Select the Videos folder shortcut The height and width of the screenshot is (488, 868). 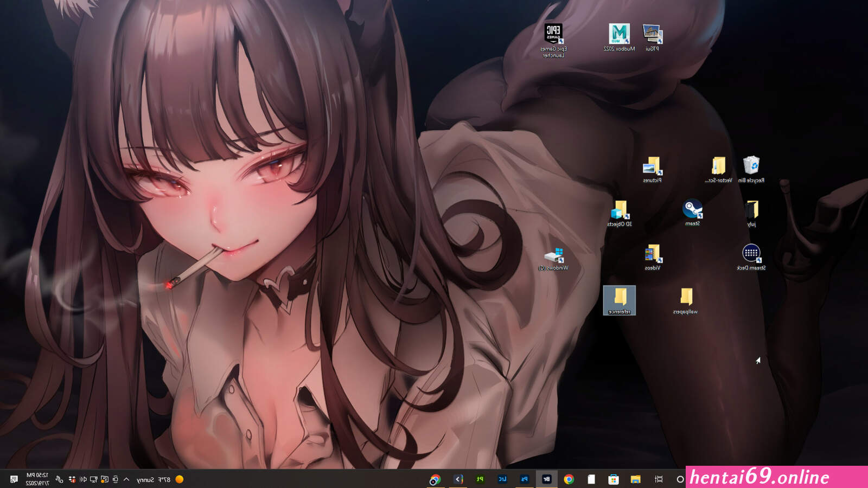652,258
